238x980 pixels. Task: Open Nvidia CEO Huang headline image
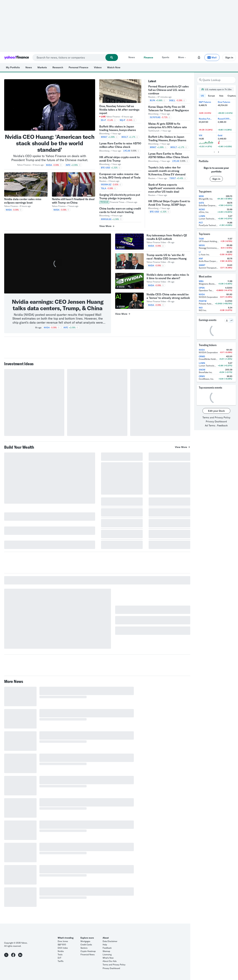coord(49,105)
